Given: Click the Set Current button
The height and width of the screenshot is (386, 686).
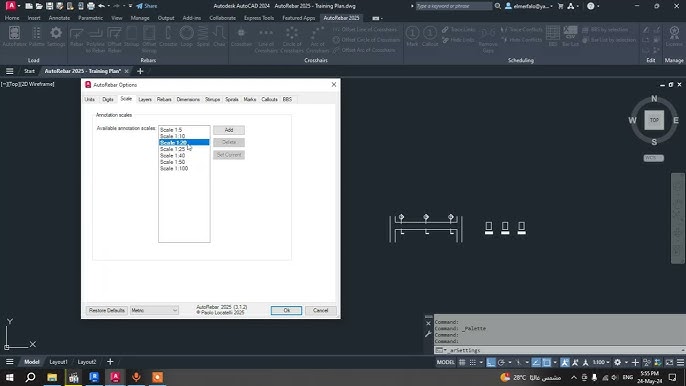Looking at the screenshot, I should (x=229, y=155).
